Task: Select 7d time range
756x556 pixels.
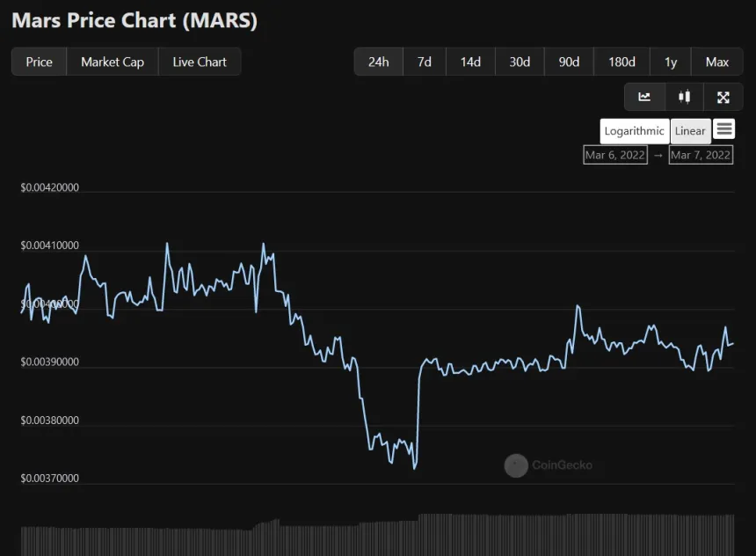Action: (425, 62)
